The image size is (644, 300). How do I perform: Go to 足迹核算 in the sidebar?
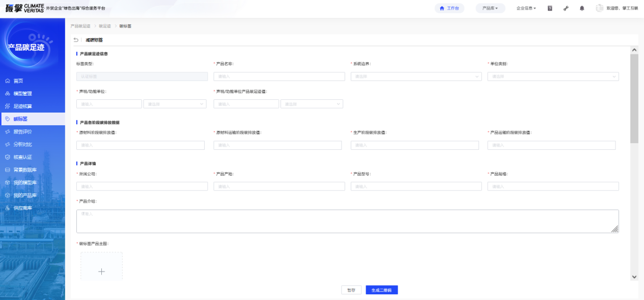tap(22, 106)
